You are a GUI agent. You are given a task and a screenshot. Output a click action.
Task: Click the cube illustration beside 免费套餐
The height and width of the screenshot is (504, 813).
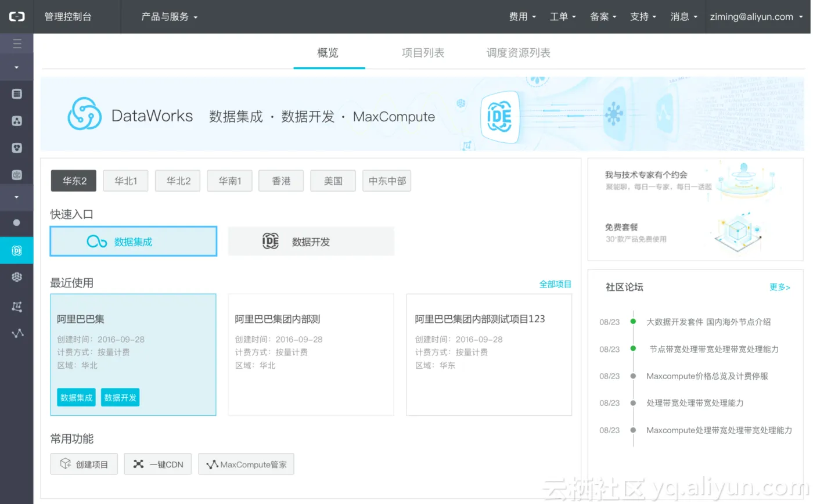(x=738, y=231)
